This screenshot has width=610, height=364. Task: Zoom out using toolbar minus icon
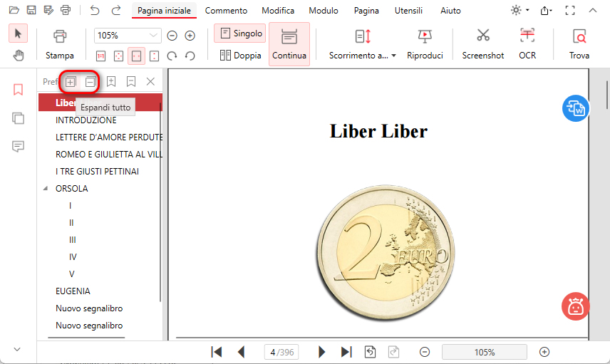pos(172,36)
